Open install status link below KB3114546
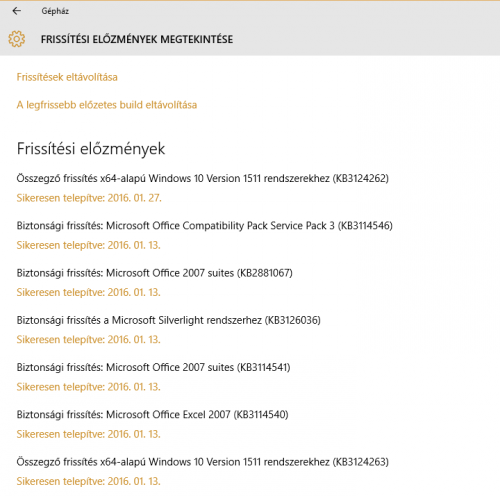This screenshot has height=496, width=500. 88,245
